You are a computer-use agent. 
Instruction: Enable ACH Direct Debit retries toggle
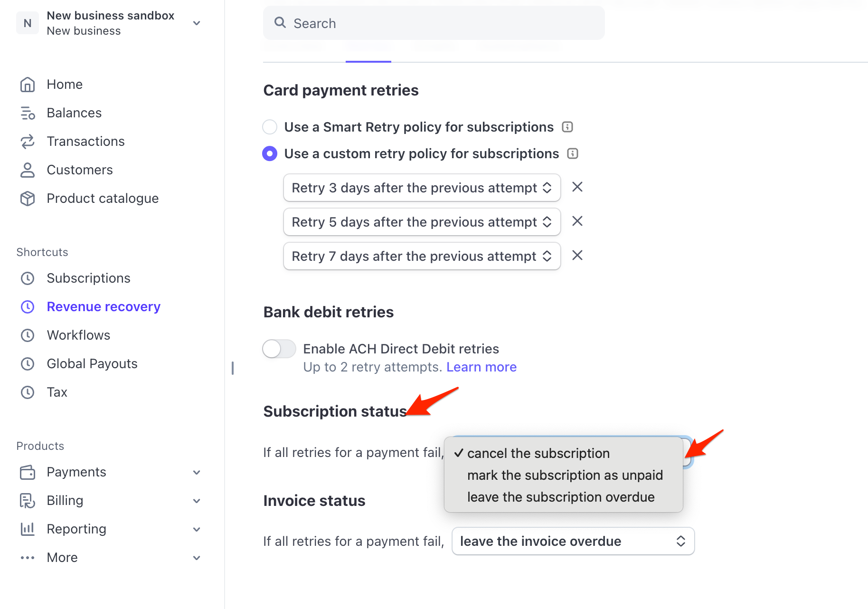pyautogui.click(x=279, y=349)
